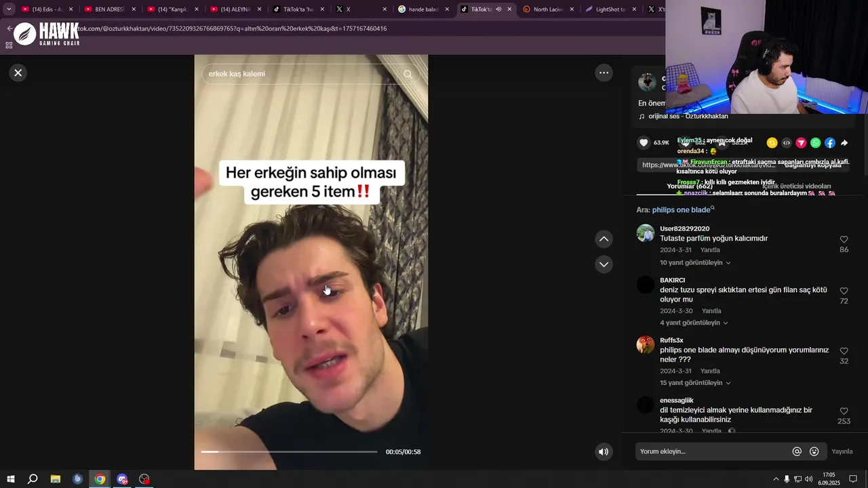
Task: Open the taskbar clock showing 17:05
Action: pyautogui.click(x=829, y=479)
